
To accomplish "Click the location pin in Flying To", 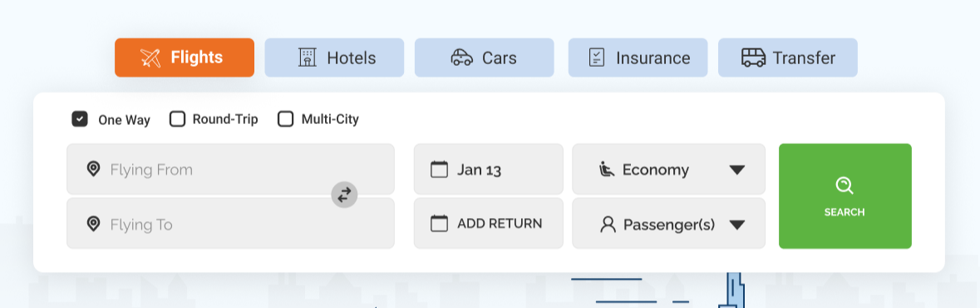I will click(x=93, y=223).
